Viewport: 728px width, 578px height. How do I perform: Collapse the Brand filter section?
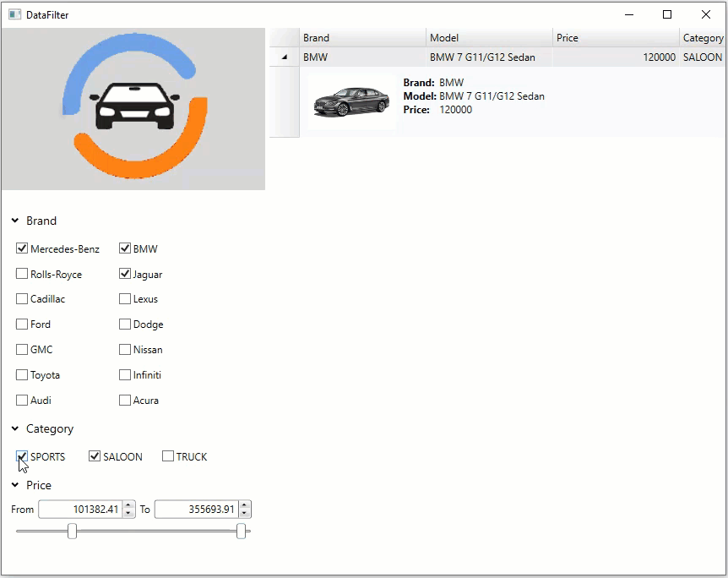click(15, 221)
